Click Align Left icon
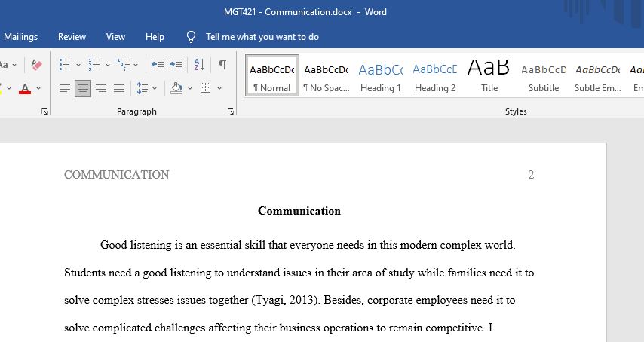Image resolution: width=644 pixels, height=342 pixels. 65,88
